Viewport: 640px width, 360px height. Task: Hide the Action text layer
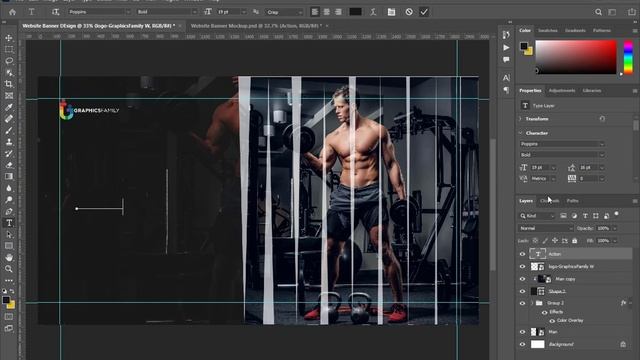coord(522,254)
